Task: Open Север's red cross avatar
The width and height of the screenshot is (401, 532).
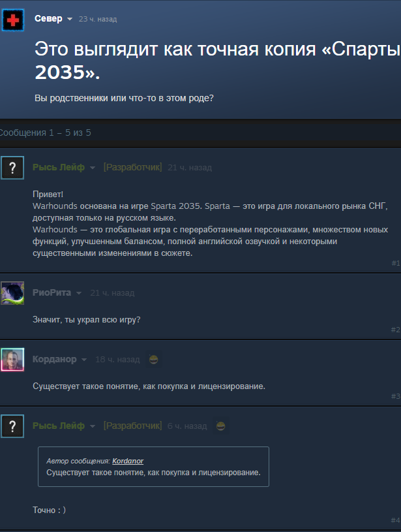Action: point(13,20)
